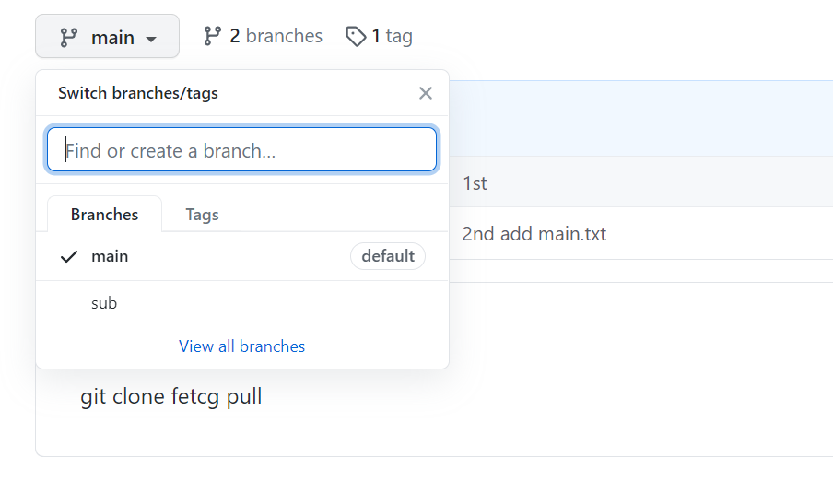Open the View all branches link
Screen dimensions: 833x504
tap(241, 346)
